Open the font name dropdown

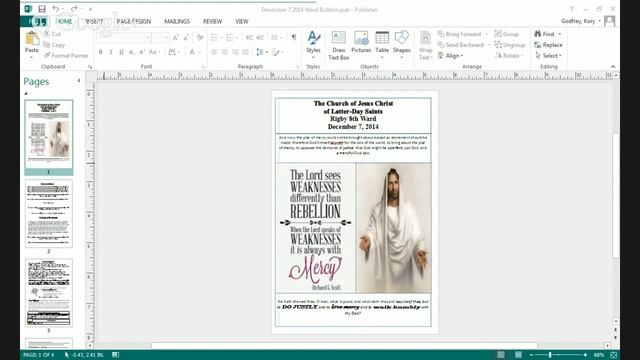[x=148, y=38]
